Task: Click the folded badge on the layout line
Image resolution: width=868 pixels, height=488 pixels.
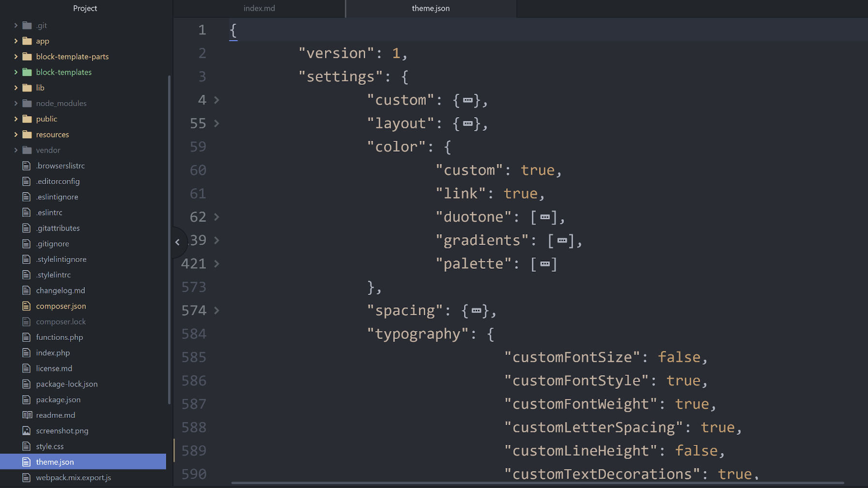Action: [x=467, y=123]
